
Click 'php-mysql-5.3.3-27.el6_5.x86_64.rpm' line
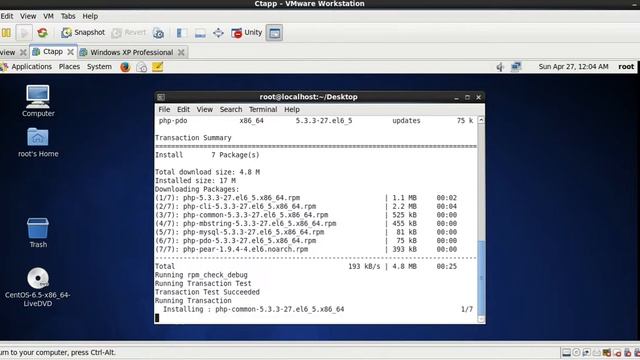(253, 232)
